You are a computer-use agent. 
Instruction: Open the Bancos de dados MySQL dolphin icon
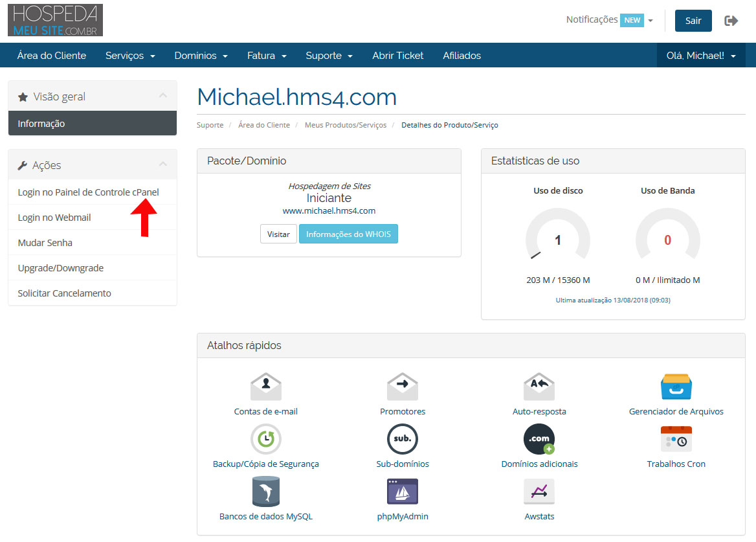[265, 491]
